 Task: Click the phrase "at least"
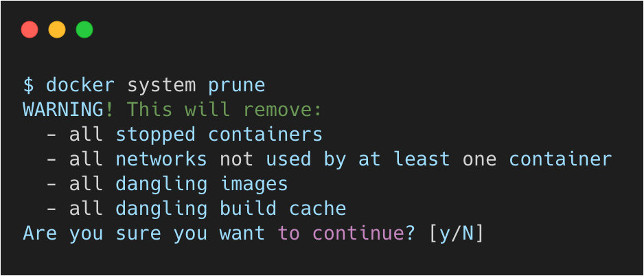[x=404, y=159]
